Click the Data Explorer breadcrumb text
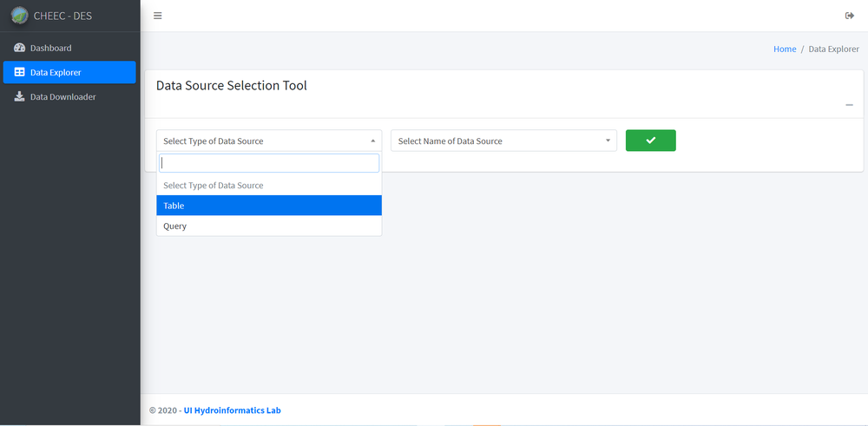 click(833, 49)
